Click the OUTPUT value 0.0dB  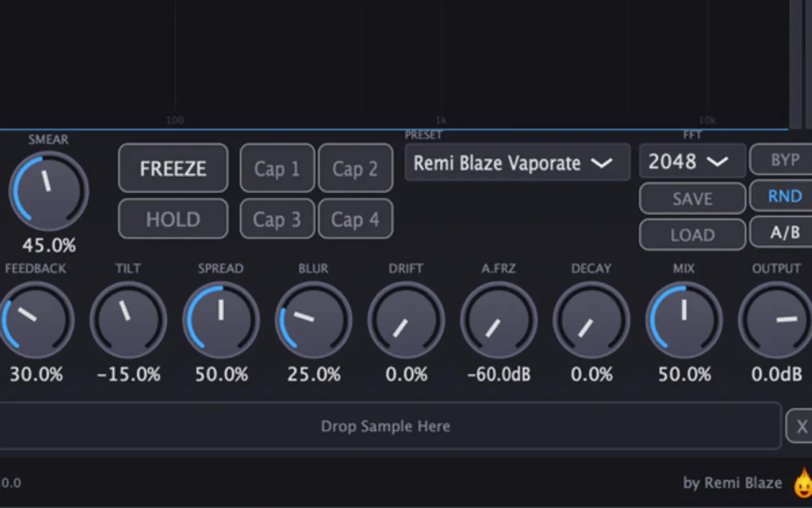[777, 374]
